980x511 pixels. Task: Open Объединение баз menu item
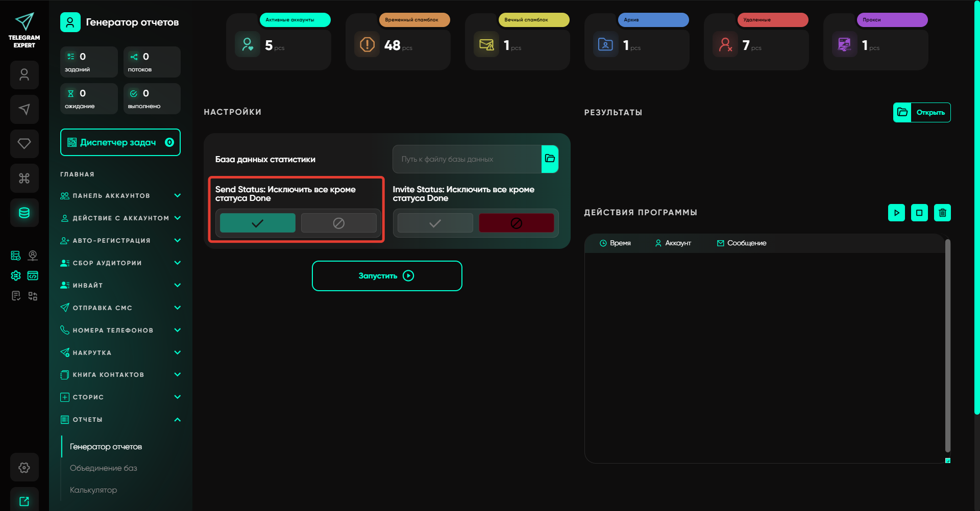[104, 468]
